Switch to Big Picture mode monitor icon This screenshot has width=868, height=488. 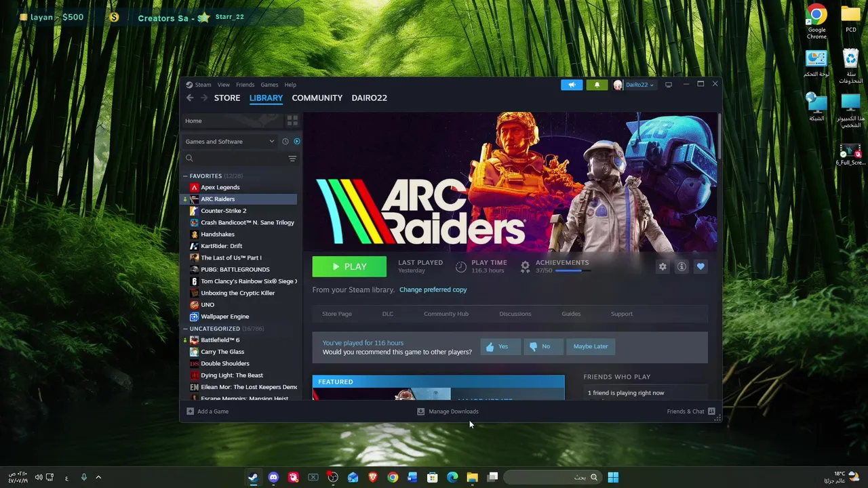(x=669, y=85)
